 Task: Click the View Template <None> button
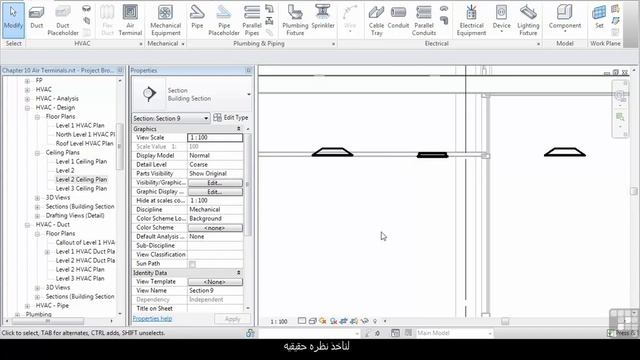[215, 282]
